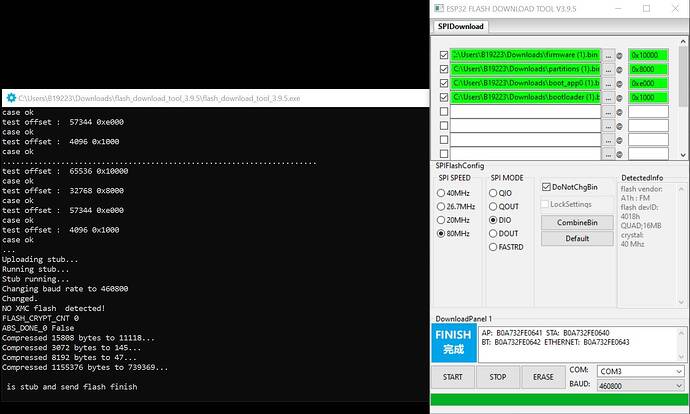Click 'Compressed 1155376 bytes to 739369...' line
The width and height of the screenshot is (690, 414).
click(85, 367)
